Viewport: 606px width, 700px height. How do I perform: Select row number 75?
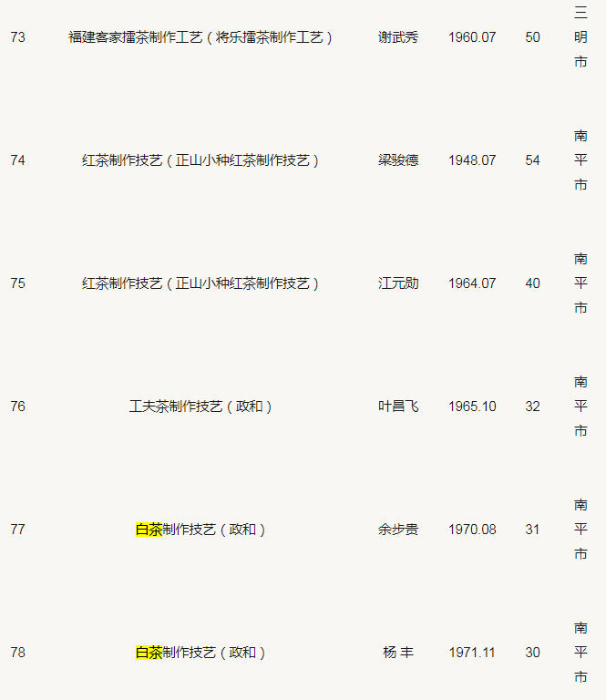coord(18,283)
